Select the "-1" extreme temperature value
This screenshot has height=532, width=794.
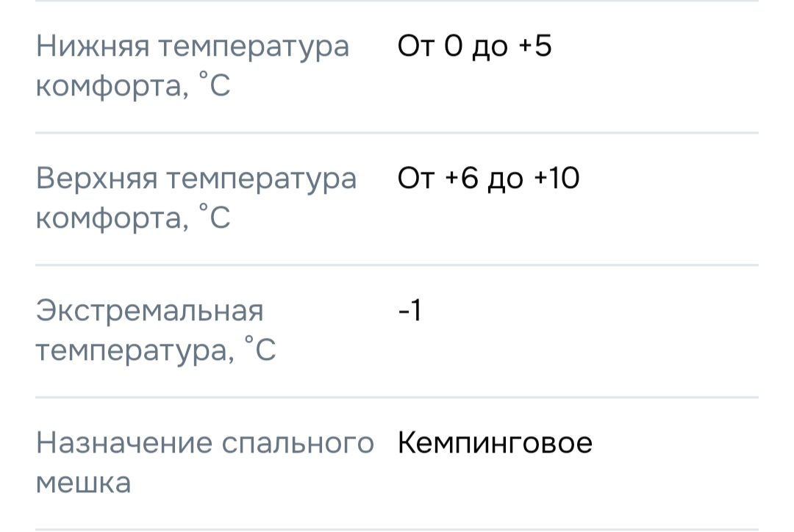click(409, 312)
